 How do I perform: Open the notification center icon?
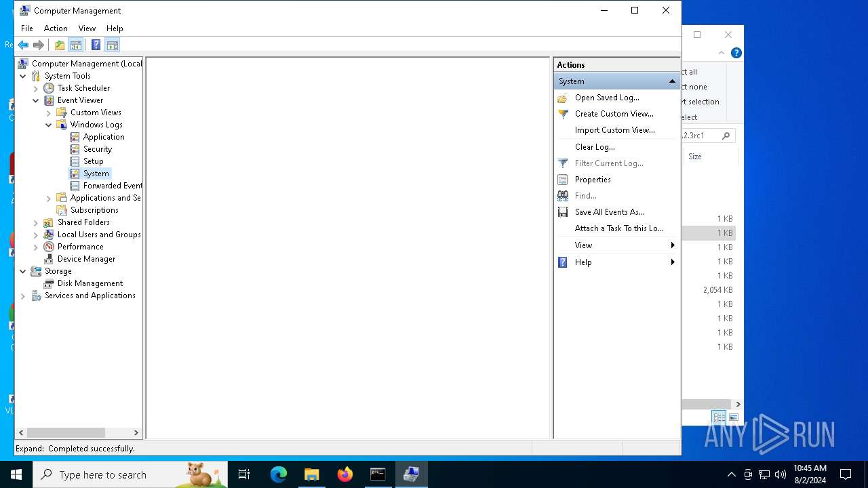pos(846,474)
